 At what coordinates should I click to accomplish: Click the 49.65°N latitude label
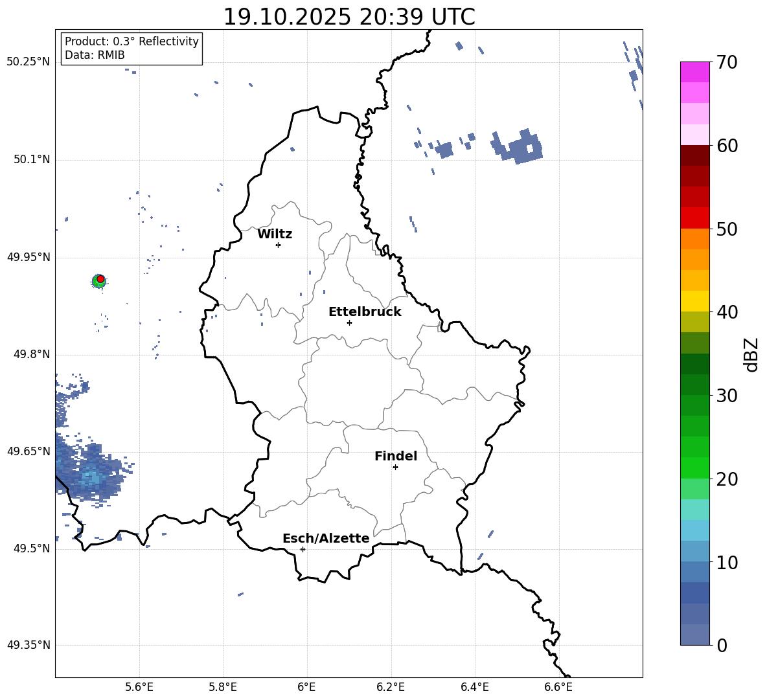click(x=29, y=451)
